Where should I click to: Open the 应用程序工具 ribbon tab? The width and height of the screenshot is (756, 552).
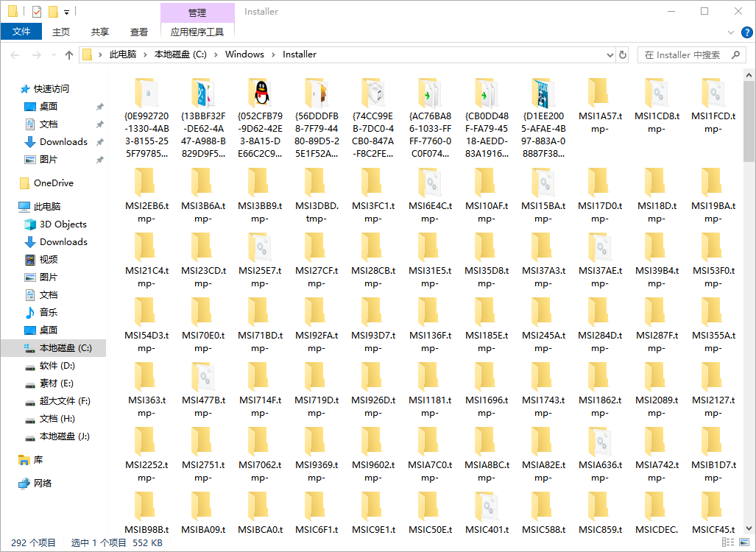[x=197, y=32]
